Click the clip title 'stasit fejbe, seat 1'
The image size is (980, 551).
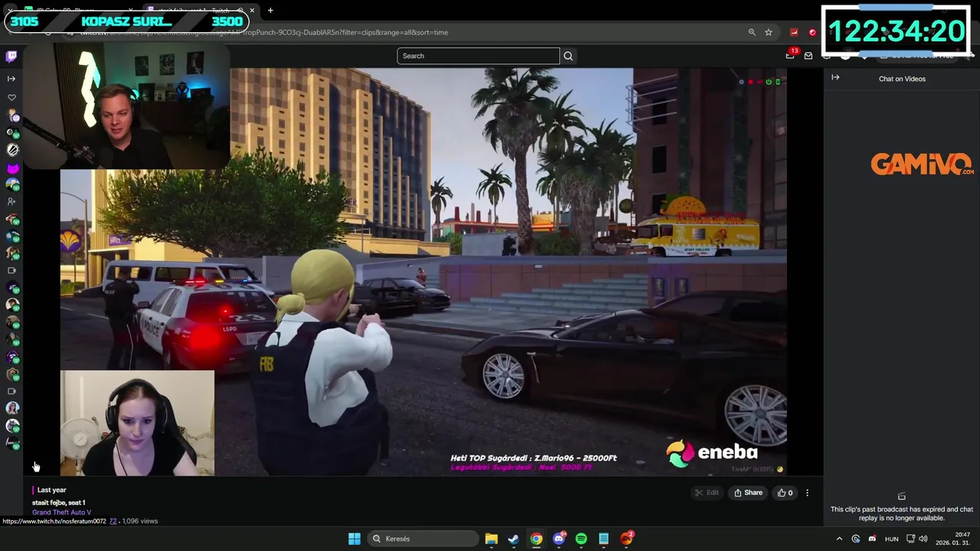pos(58,503)
